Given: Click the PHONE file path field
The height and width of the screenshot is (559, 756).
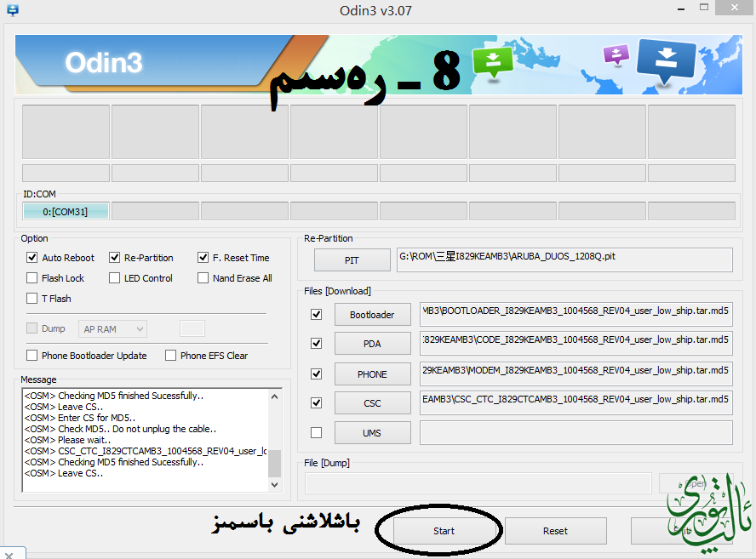Looking at the screenshot, I should [576, 374].
